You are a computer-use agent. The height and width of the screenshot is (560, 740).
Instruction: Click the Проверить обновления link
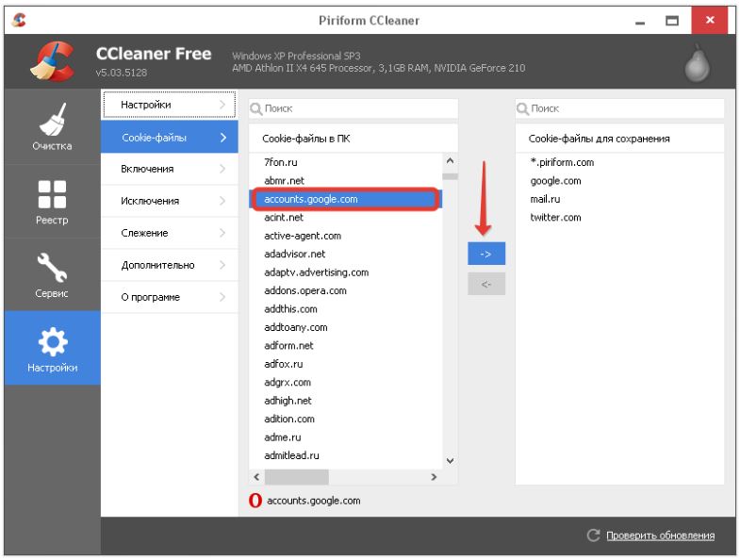pos(660,535)
